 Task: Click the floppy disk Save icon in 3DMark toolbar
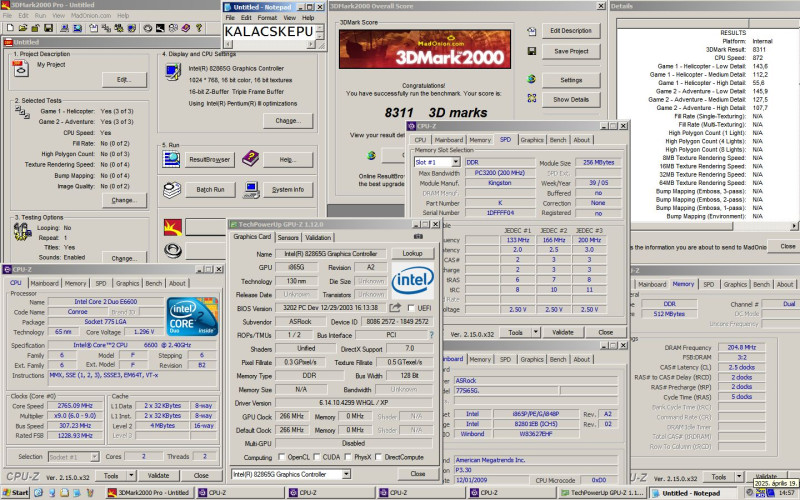(49, 28)
